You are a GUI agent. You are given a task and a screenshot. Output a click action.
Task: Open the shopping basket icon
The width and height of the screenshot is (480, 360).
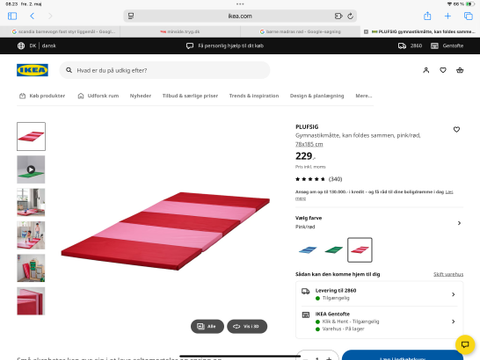[x=460, y=70]
